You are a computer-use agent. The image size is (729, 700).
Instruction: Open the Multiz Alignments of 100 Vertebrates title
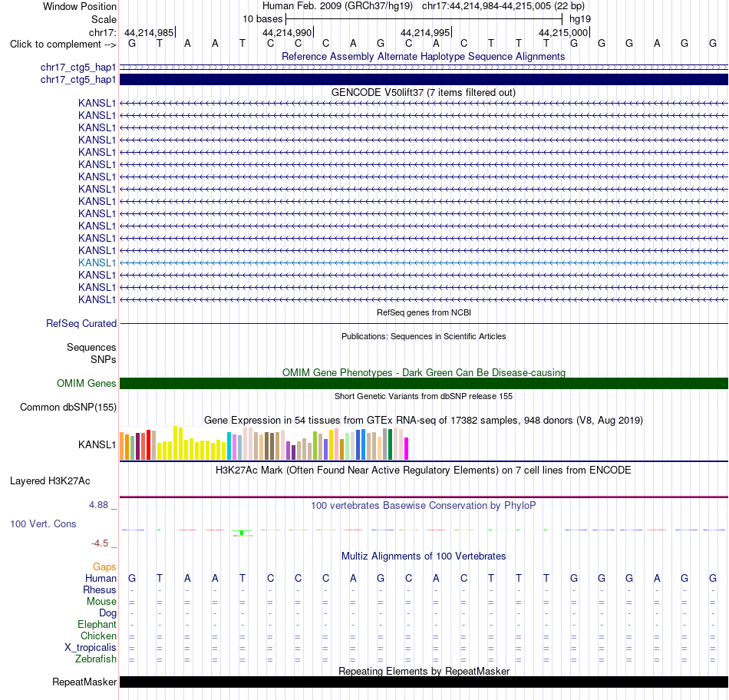click(x=424, y=556)
